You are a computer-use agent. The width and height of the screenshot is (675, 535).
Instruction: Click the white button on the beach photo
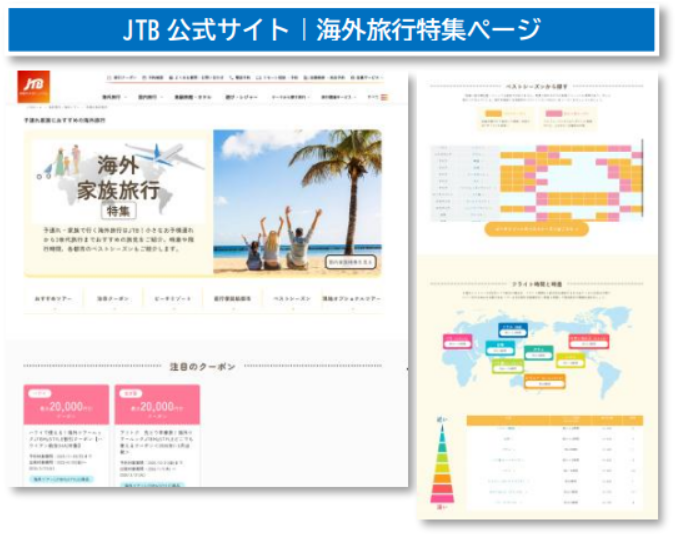click(351, 262)
